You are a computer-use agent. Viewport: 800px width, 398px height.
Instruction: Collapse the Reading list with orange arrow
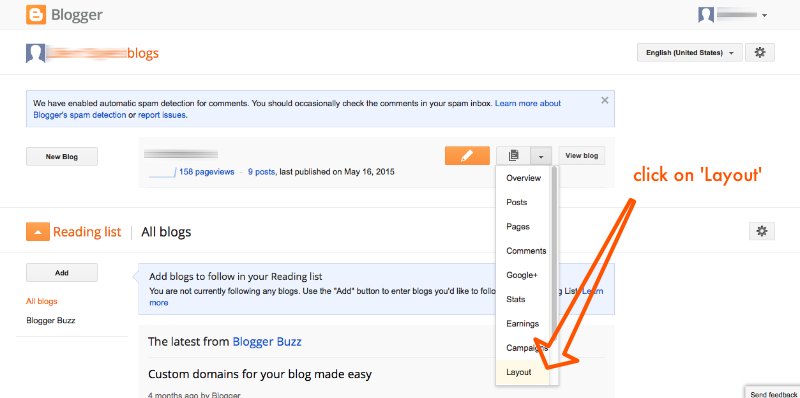(x=38, y=232)
